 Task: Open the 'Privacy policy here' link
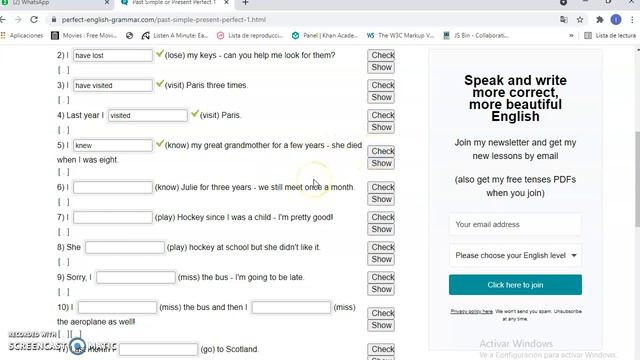click(x=471, y=311)
